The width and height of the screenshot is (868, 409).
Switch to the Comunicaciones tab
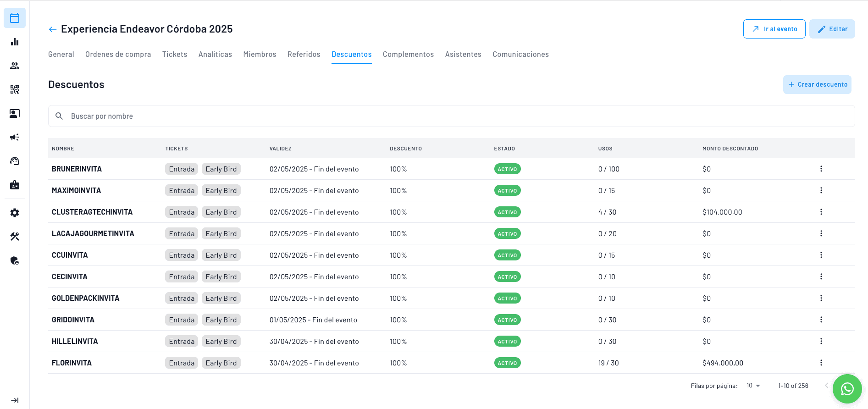(521, 54)
